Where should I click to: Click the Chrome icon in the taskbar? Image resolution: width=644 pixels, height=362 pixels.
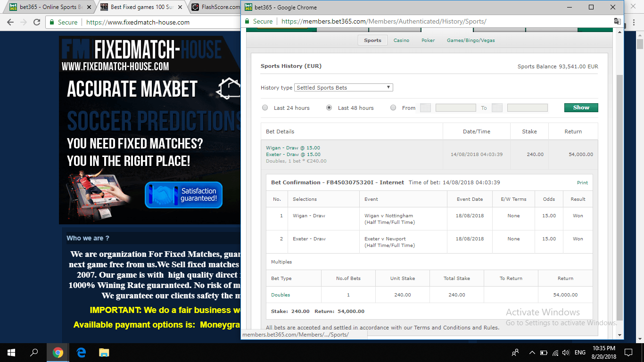point(58,353)
